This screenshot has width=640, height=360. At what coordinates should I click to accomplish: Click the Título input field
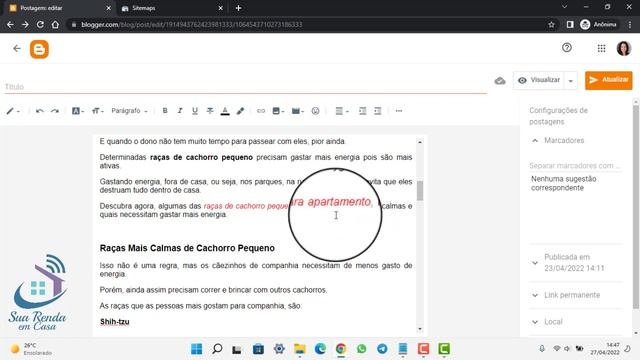click(246, 87)
